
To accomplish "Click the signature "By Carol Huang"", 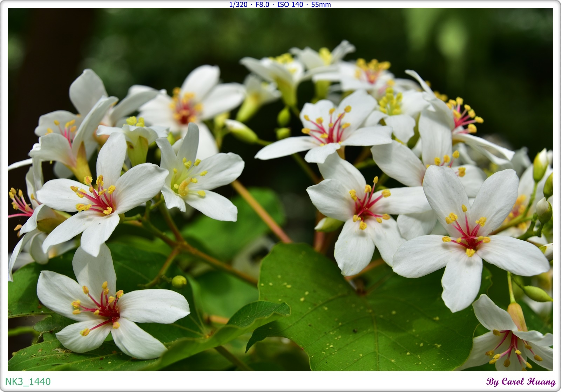I will [x=521, y=382].
